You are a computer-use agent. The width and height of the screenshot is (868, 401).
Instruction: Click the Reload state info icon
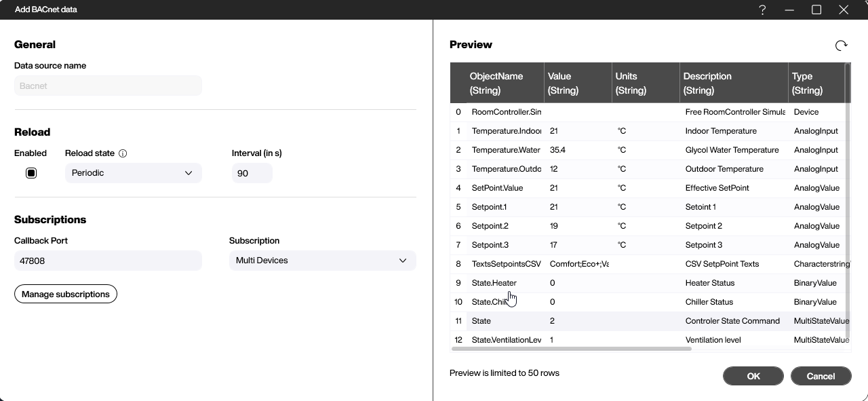tap(123, 153)
